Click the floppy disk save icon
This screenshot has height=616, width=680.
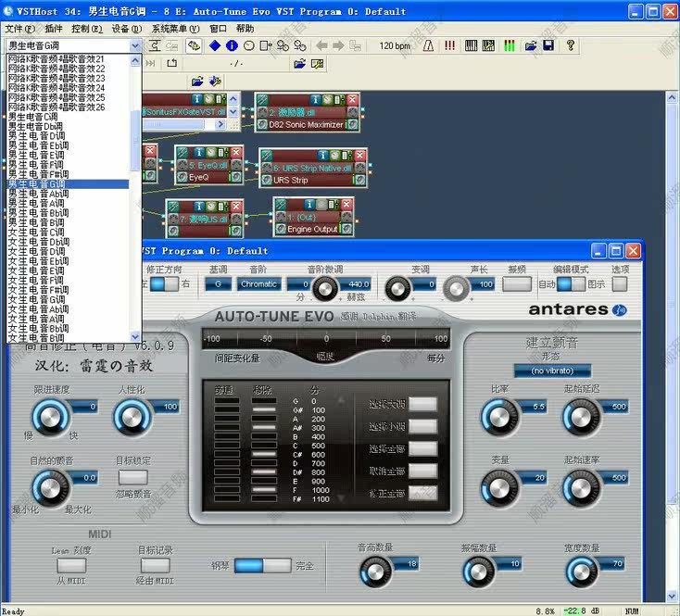coord(548,45)
